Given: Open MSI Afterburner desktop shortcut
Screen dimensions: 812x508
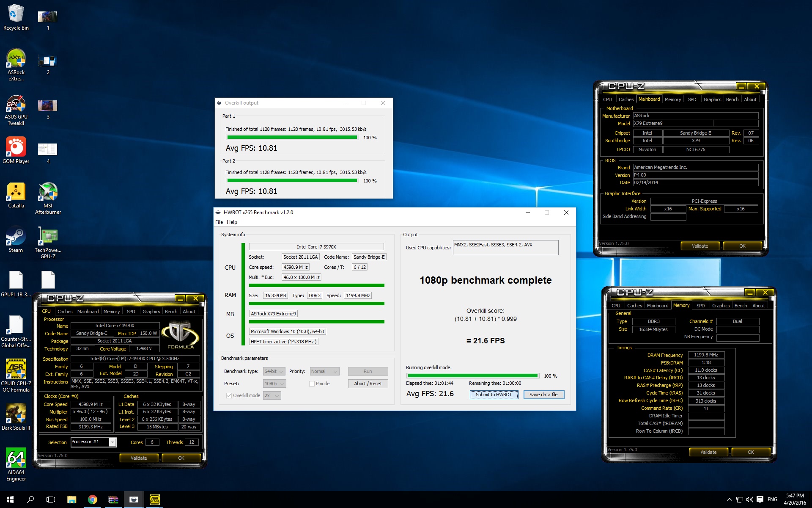Looking at the screenshot, I should (x=48, y=198).
